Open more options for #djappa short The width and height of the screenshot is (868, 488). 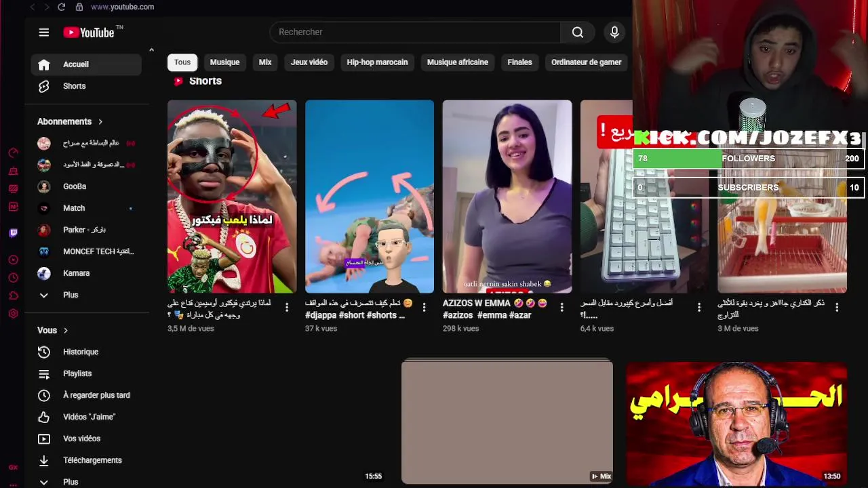click(425, 307)
